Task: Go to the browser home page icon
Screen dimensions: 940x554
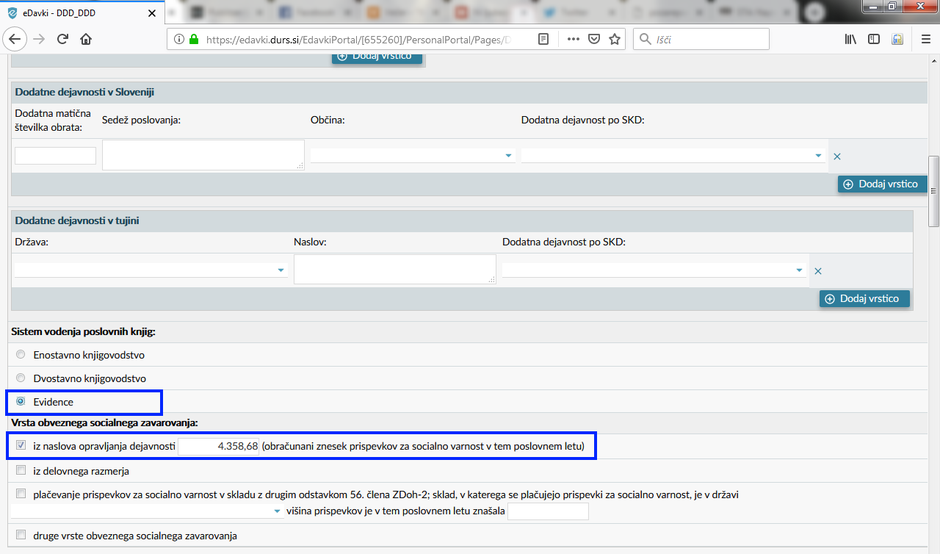Action: pyautogui.click(x=86, y=39)
